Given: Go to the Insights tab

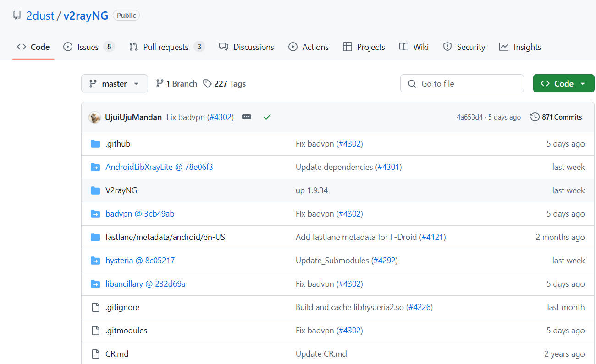Looking at the screenshot, I should pos(520,47).
